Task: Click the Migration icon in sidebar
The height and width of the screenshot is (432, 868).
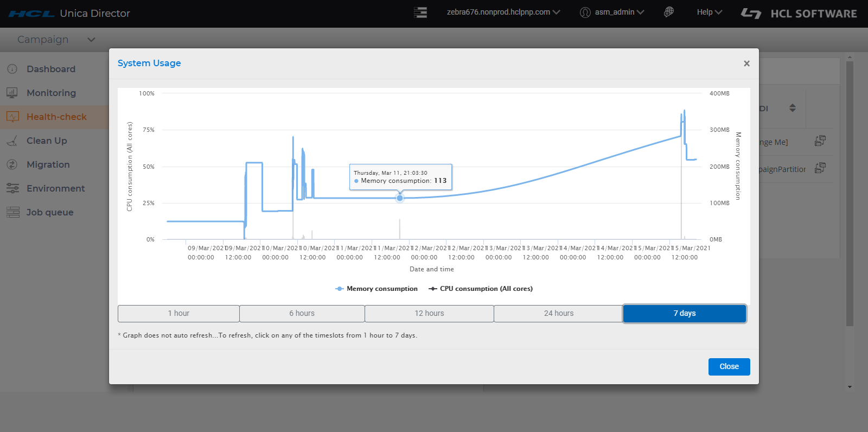Action: pos(12,164)
